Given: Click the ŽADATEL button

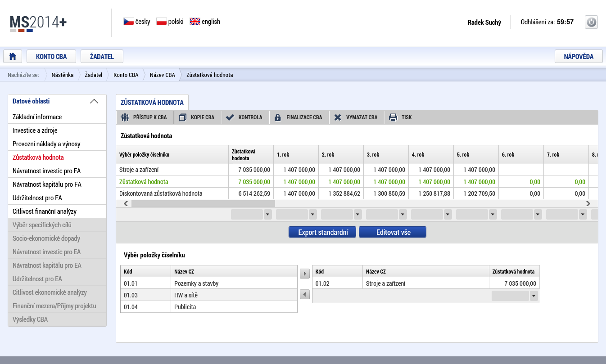Looking at the screenshot, I should click(x=102, y=56).
